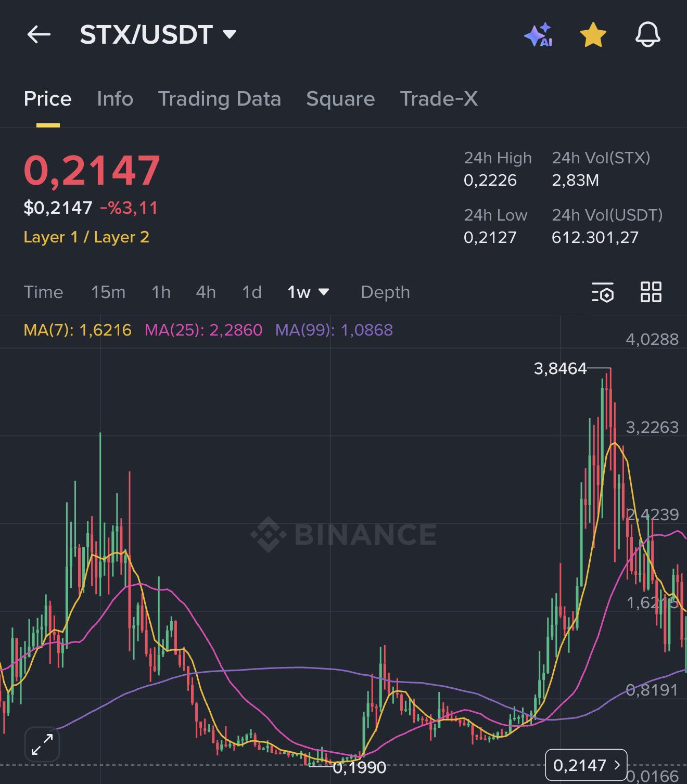Tap the current price tag 0,2147 on chart
The height and width of the screenshot is (784, 687).
[x=586, y=765]
